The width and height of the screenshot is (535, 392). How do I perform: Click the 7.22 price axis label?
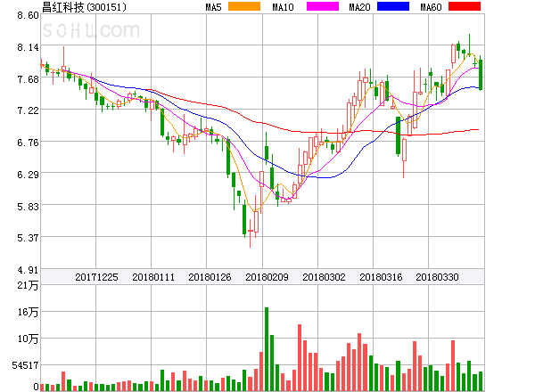click(x=28, y=110)
